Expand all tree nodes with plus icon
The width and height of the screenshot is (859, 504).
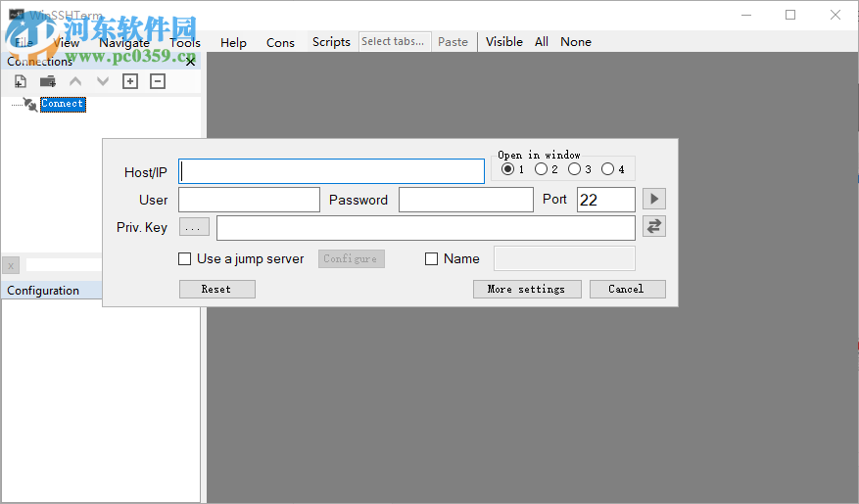(130, 81)
